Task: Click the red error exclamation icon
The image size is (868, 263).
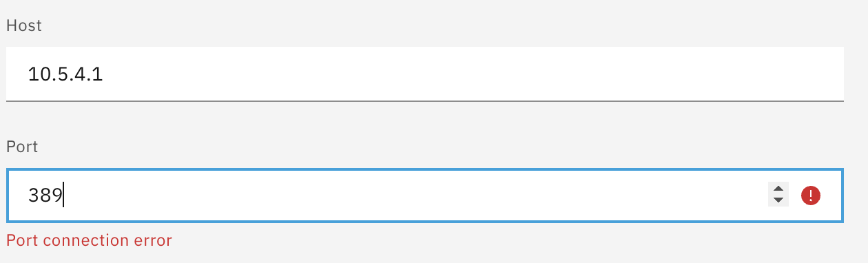Action: click(811, 196)
